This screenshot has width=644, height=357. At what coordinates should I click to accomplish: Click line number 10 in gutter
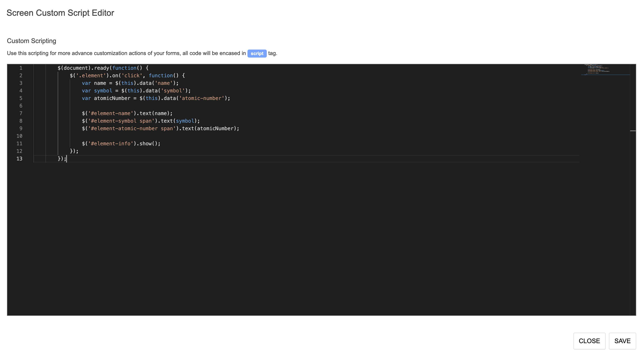pyautogui.click(x=19, y=136)
